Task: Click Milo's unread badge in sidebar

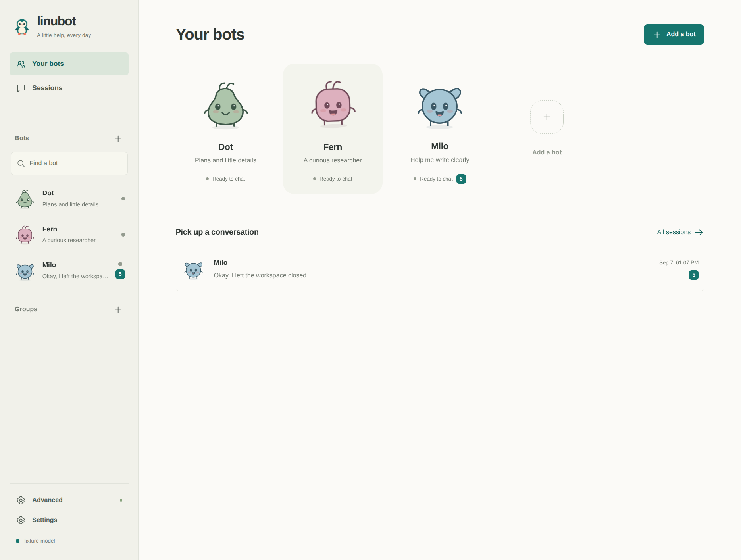Action: pos(120,274)
